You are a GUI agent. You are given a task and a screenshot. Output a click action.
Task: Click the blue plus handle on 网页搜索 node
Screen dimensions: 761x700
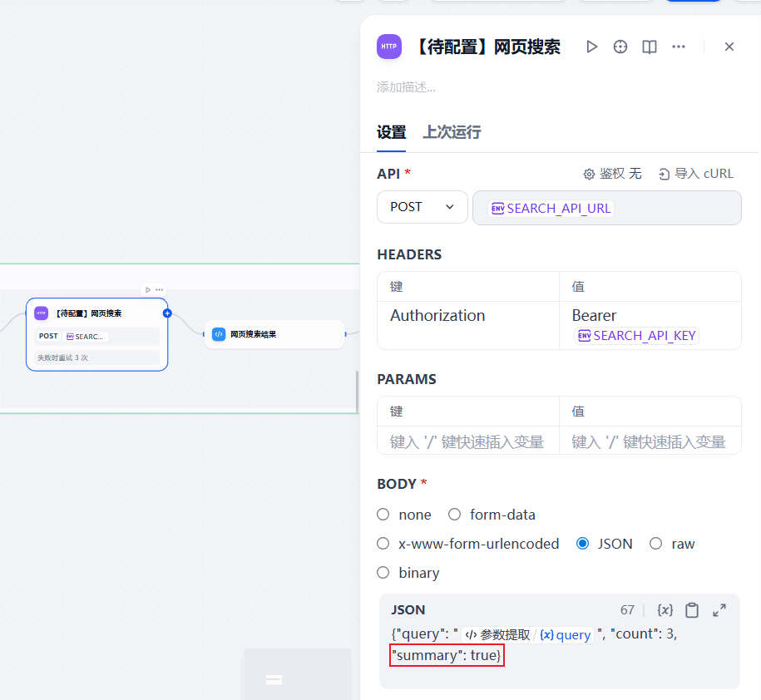click(x=167, y=313)
